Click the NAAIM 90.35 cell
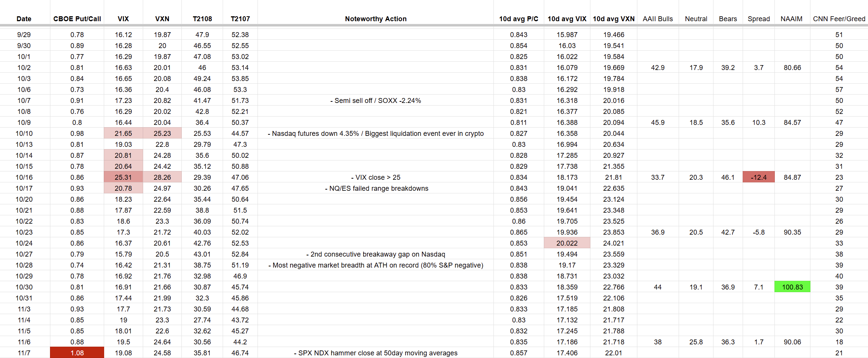The image size is (868, 358). 792,232
